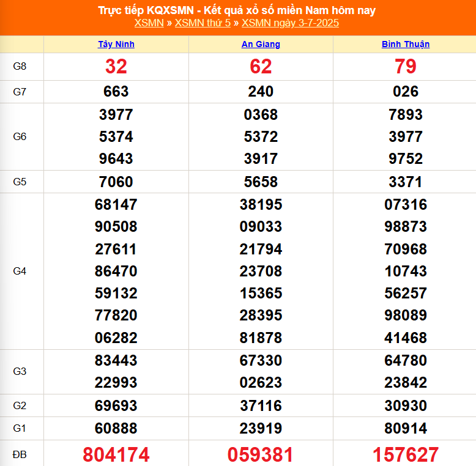Select Bình Thuận G2 number 30930

pyautogui.click(x=406, y=405)
